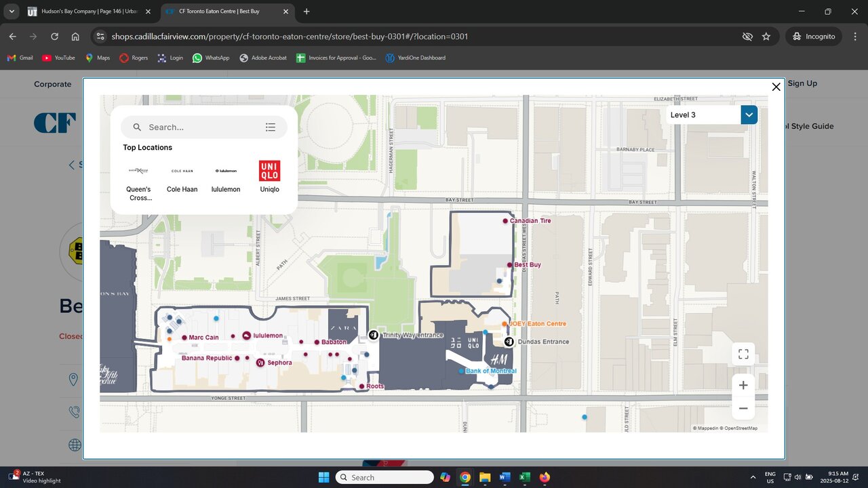Open the Invoices for Approval bookmark
Screen dimensions: 868x488
[x=336, y=58]
